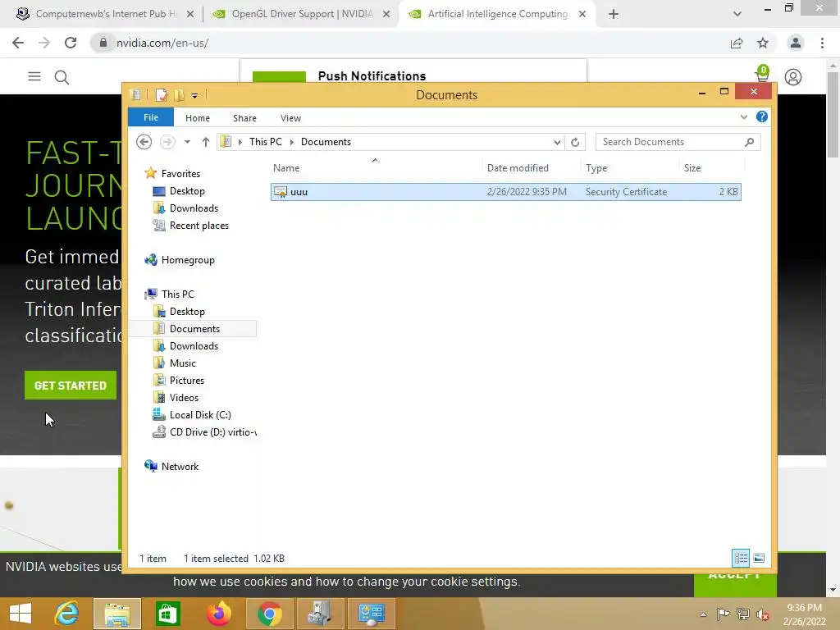The width and height of the screenshot is (840, 630).
Task: Open Pictures folder in navigation pane
Action: point(186,381)
